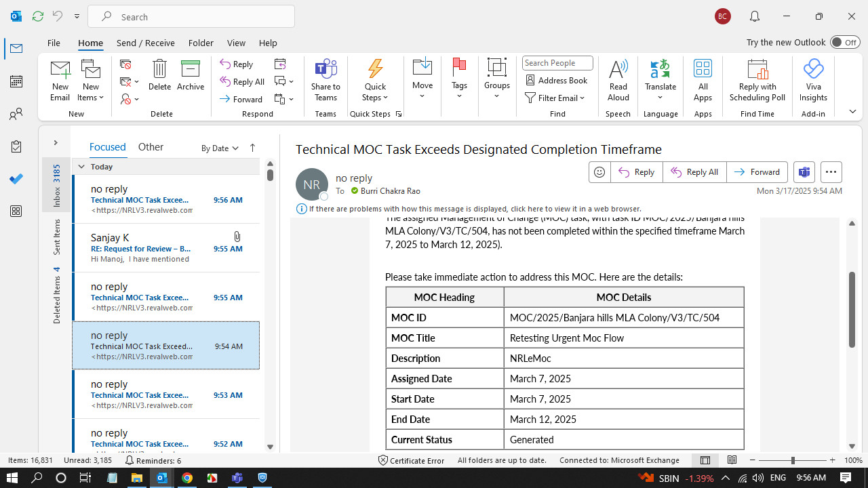868x488 pixels.
Task: Expand the By Date sort dropdown
Action: 220,148
